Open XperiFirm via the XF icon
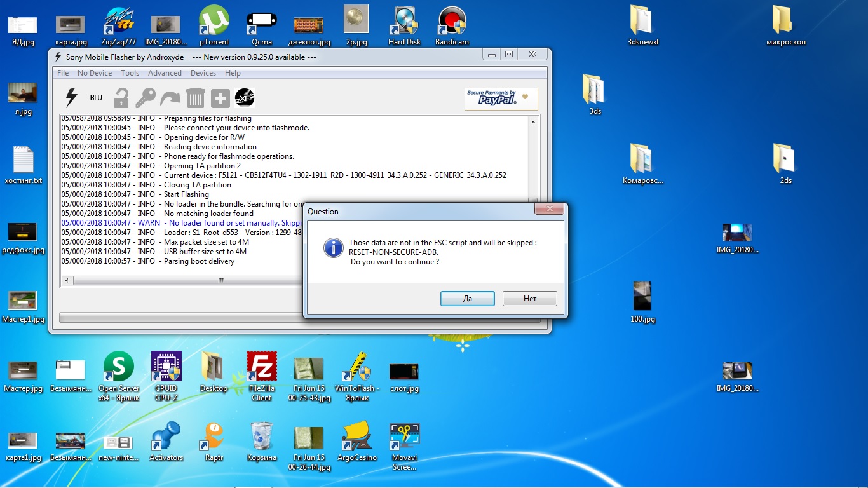Screen dimensions: 868x488 coord(245,97)
